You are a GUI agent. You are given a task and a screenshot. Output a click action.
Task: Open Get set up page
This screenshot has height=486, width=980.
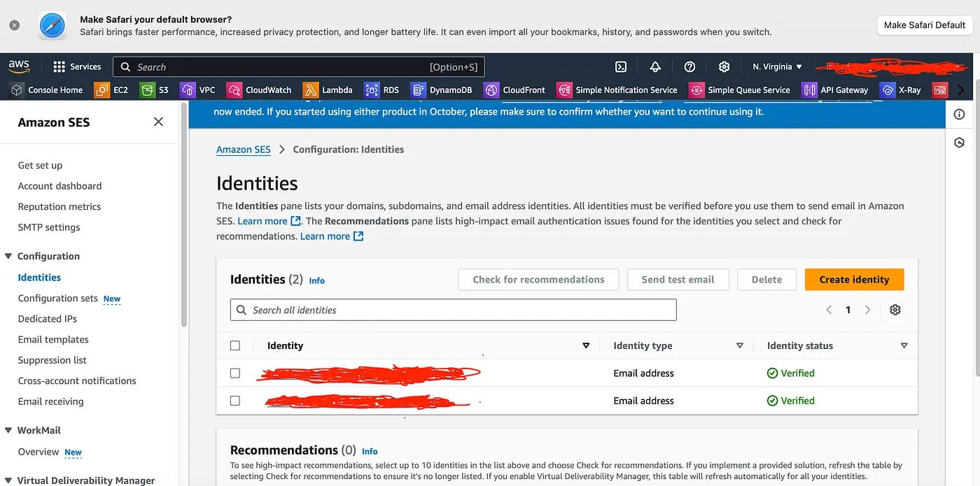click(40, 165)
